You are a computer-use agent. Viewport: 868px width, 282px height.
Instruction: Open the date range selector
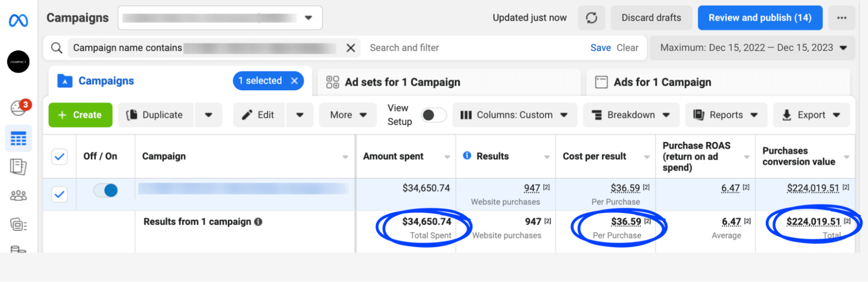click(x=753, y=48)
